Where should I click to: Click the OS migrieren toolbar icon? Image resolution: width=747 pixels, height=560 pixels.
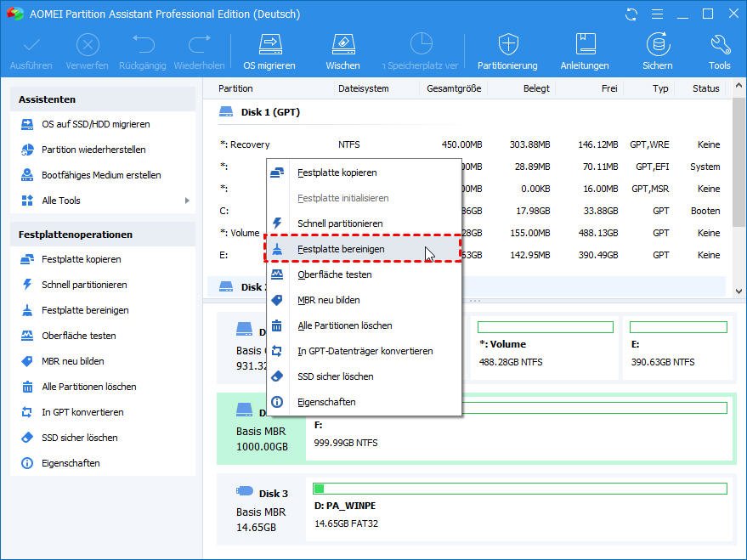pos(269,44)
